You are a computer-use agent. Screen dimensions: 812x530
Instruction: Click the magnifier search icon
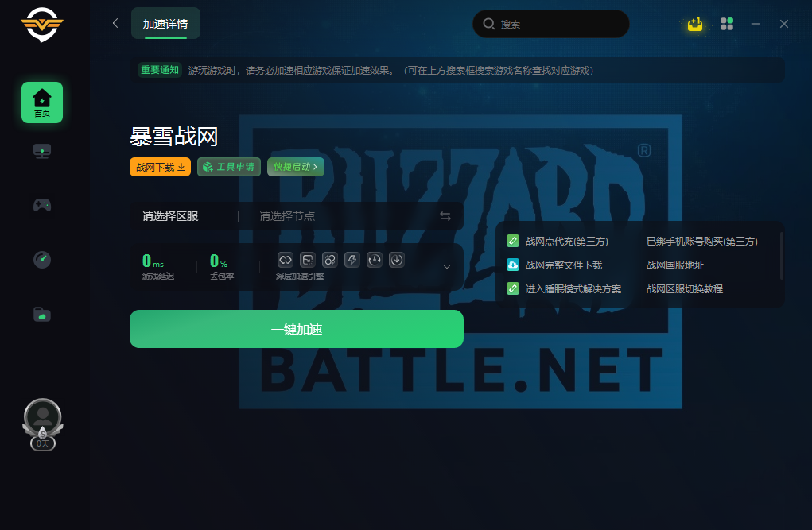click(489, 24)
